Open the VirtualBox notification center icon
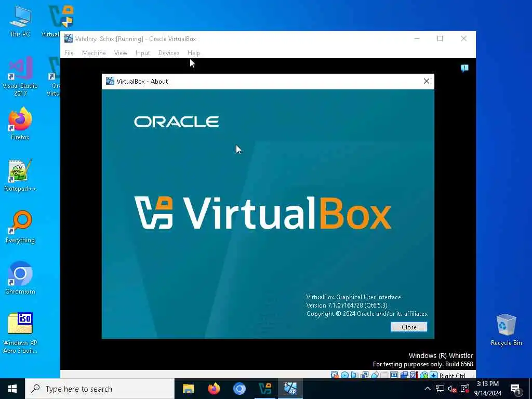Viewport: 532px width, 399px height. click(x=464, y=68)
